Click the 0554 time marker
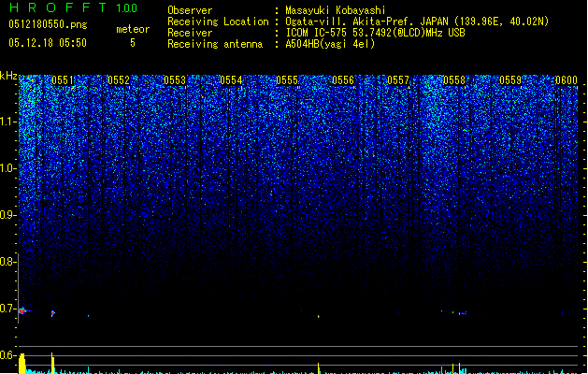Screen dimensions: 588x374 click(x=231, y=80)
